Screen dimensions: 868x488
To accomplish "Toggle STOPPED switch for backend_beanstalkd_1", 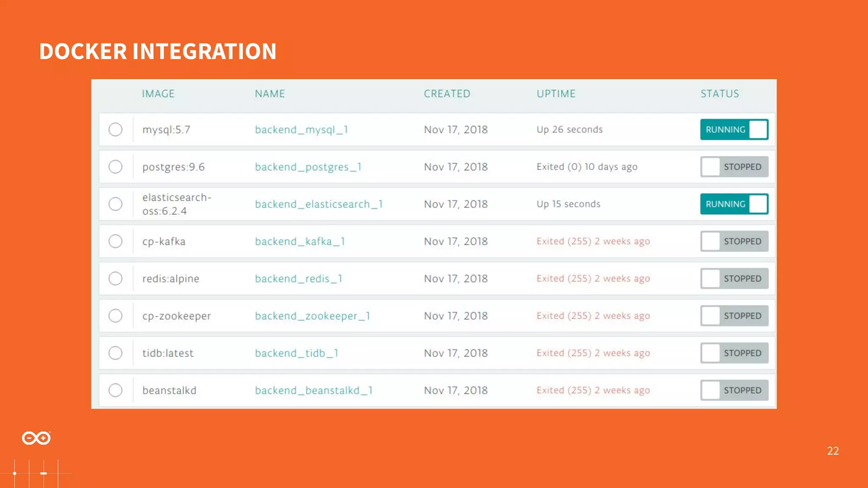I will 734,391.
